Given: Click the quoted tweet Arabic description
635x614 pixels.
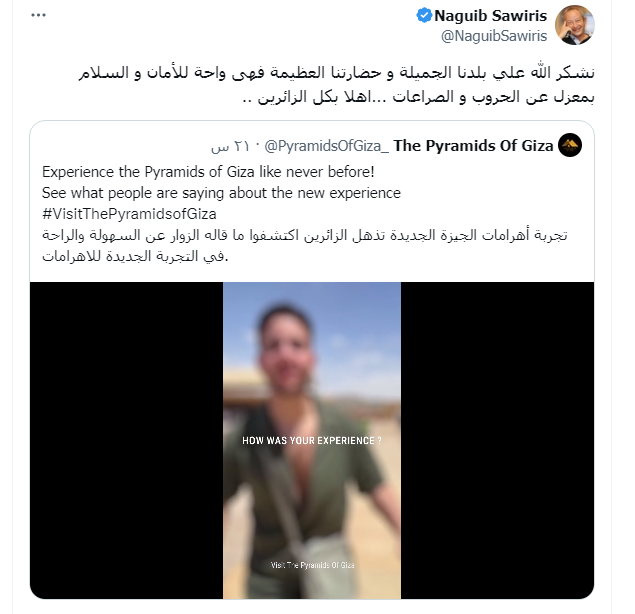Looking at the screenshot, I should point(305,245).
